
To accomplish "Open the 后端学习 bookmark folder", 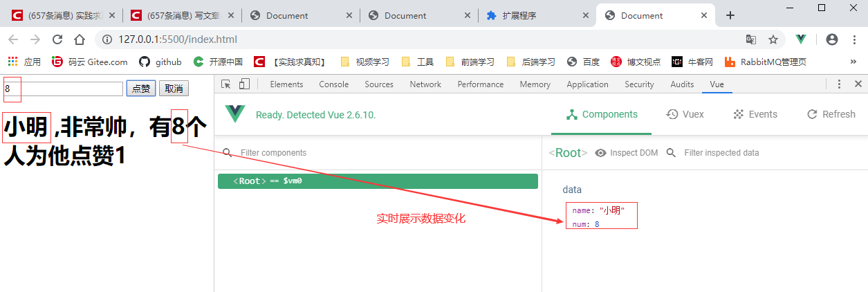I will pyautogui.click(x=530, y=62).
